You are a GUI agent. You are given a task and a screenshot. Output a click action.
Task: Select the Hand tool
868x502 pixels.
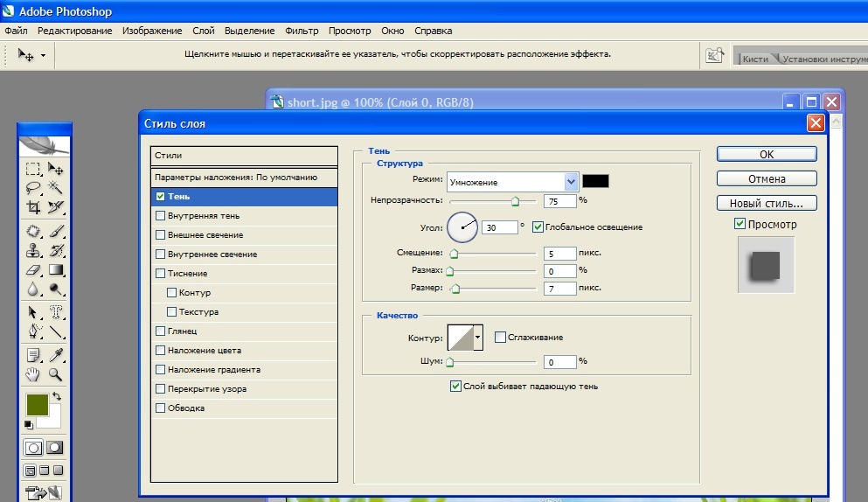33,374
